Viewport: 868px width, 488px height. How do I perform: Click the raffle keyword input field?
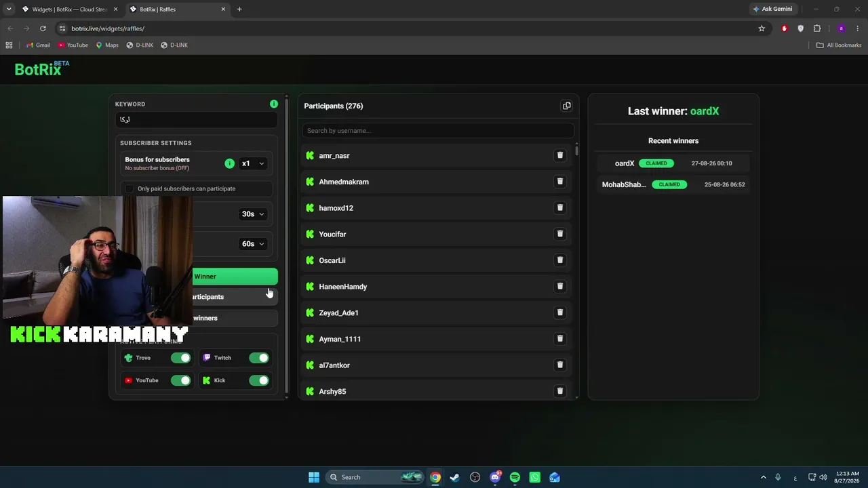click(197, 119)
